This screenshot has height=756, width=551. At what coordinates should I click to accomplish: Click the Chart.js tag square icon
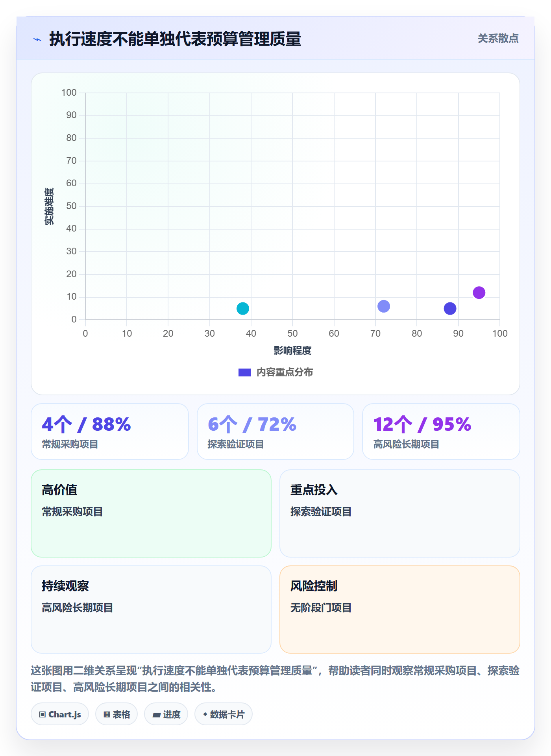click(43, 715)
